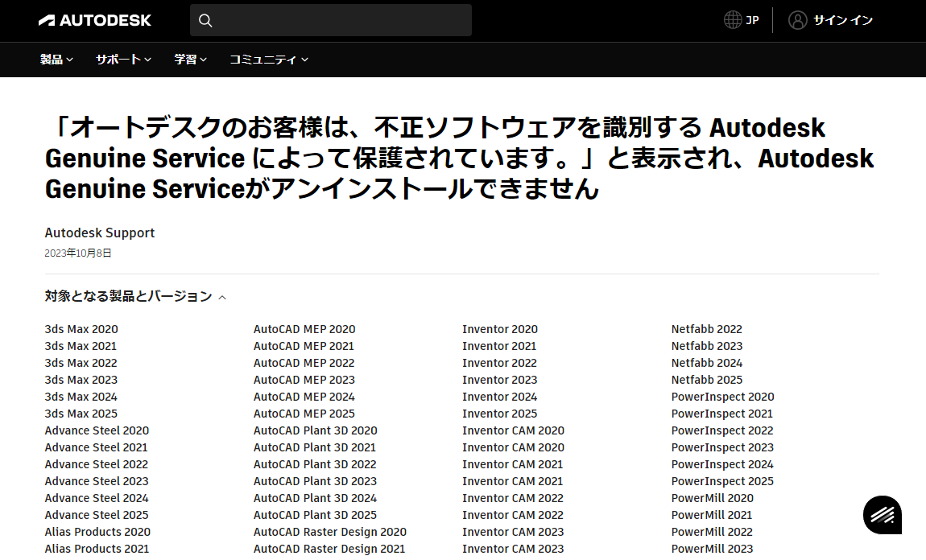
Task: Expand the サポート menu
Action: 123,60
